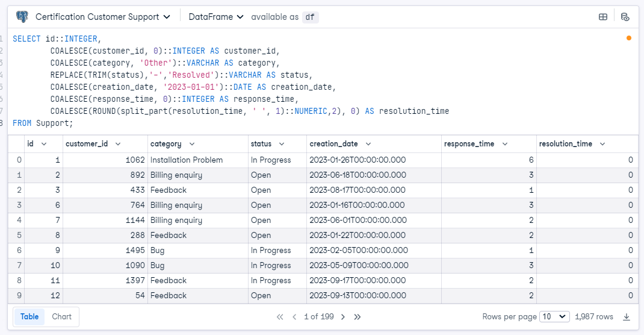Open the database preview icon at top right
The height and width of the screenshot is (335, 644).
625,17
